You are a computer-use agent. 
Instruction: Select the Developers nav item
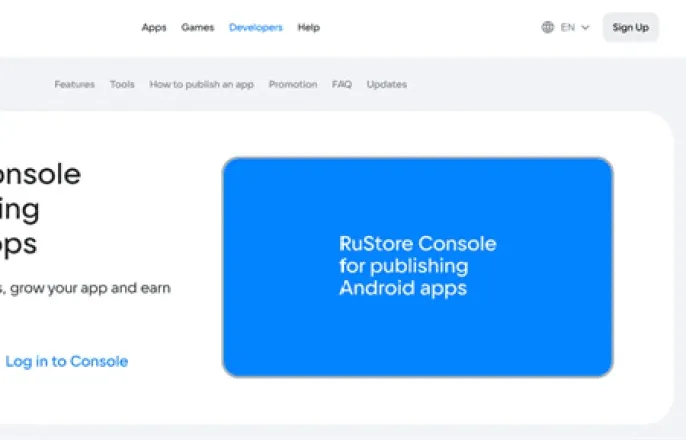256,28
